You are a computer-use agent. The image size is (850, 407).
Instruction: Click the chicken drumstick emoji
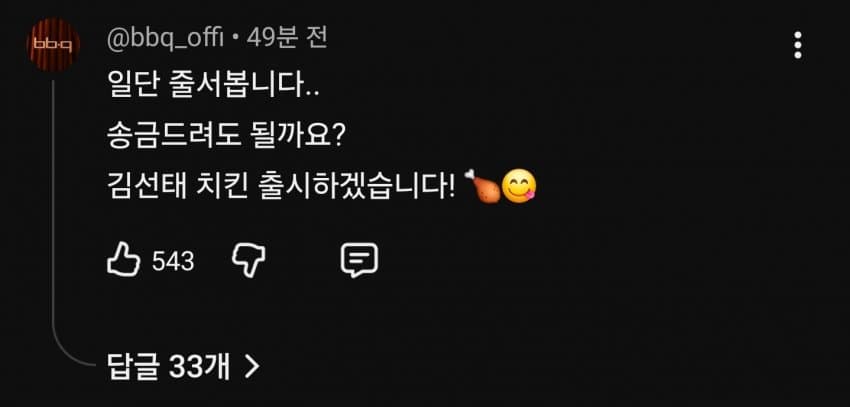[482, 186]
